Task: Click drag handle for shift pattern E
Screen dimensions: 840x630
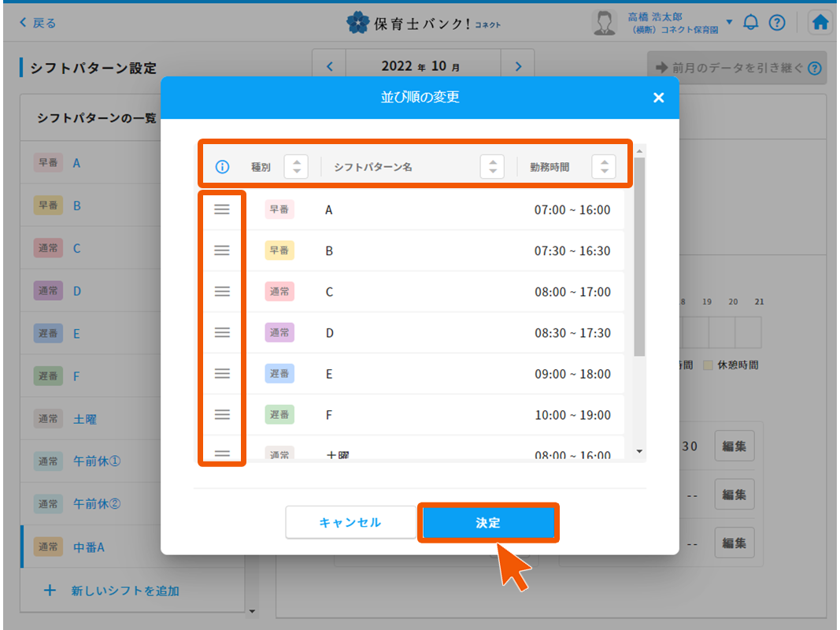Action: tap(222, 373)
